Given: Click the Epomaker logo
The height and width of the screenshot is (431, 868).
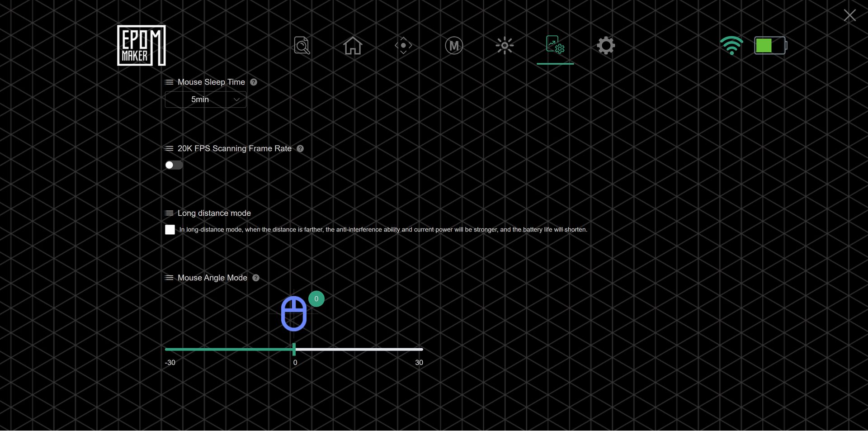Looking at the screenshot, I should (142, 45).
